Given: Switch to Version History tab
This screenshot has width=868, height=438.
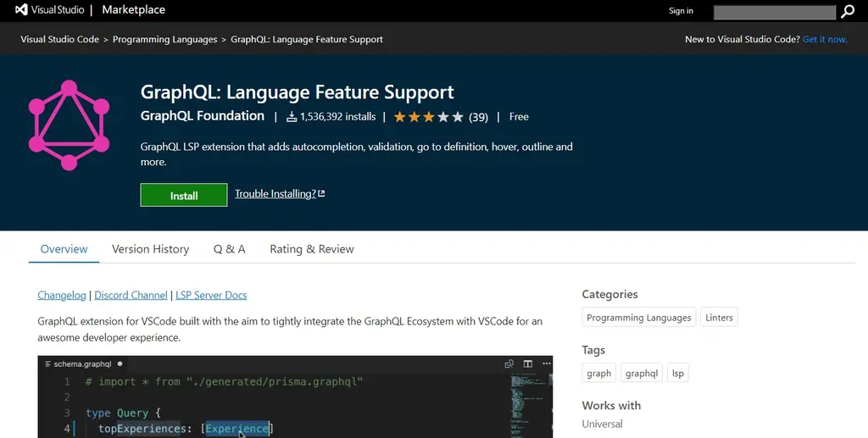Looking at the screenshot, I should tap(151, 249).
